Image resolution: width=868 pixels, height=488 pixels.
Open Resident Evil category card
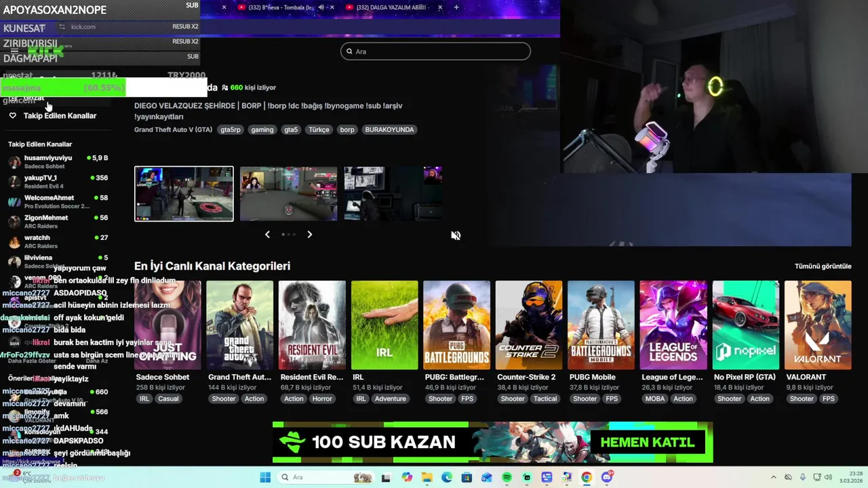[x=312, y=325]
